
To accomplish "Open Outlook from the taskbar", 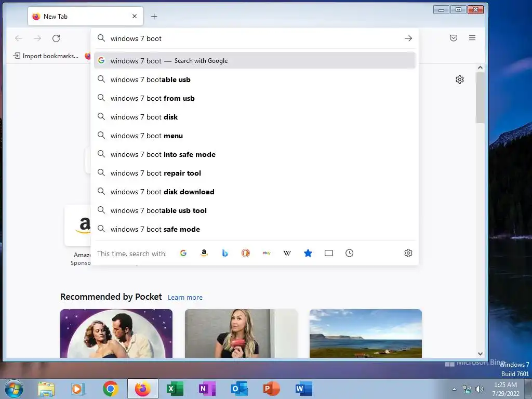I will (x=239, y=389).
